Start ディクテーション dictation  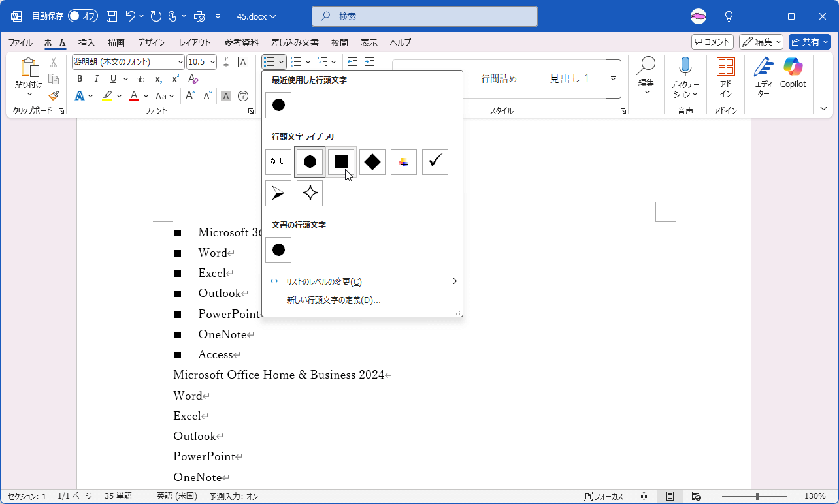(685, 77)
